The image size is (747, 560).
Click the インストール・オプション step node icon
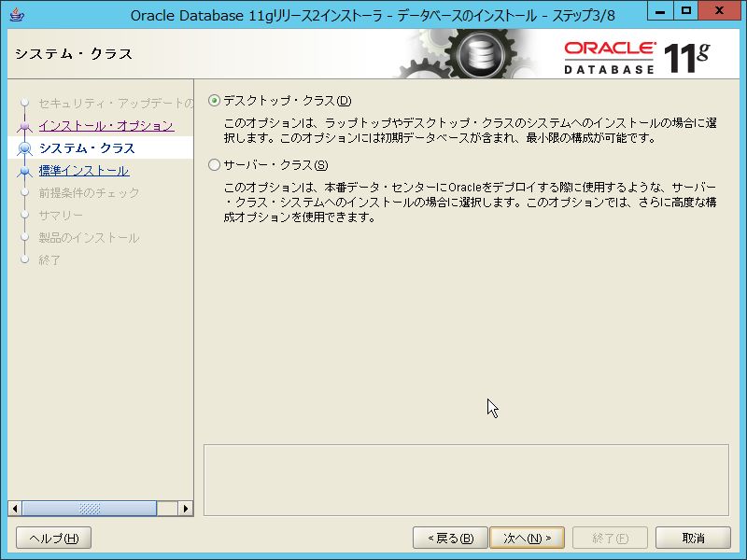point(25,126)
